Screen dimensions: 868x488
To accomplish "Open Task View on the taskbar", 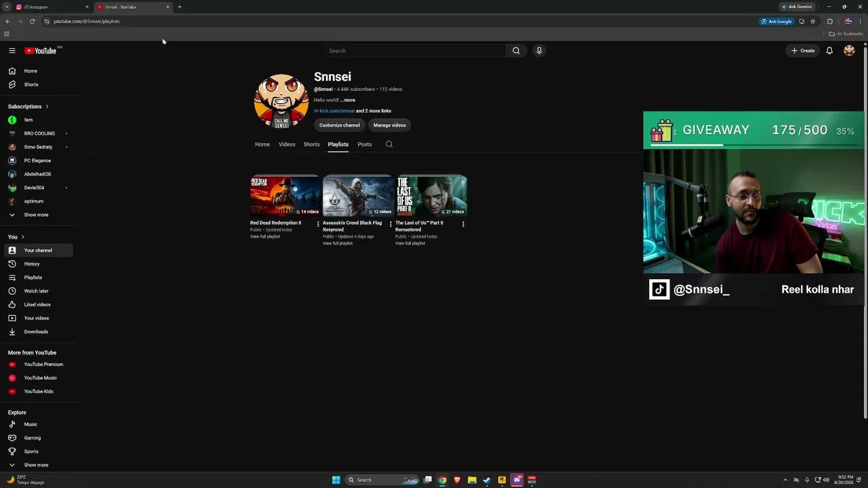I will tap(428, 480).
